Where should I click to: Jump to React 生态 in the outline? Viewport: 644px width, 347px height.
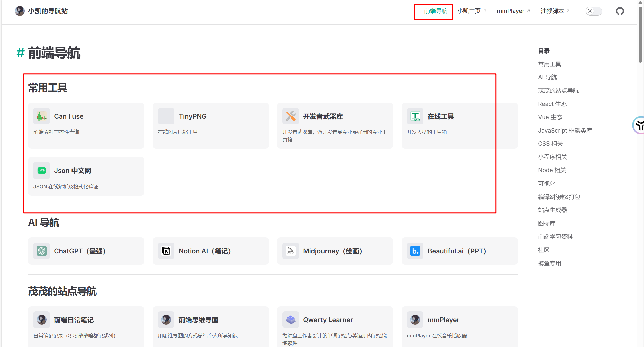tap(552, 104)
